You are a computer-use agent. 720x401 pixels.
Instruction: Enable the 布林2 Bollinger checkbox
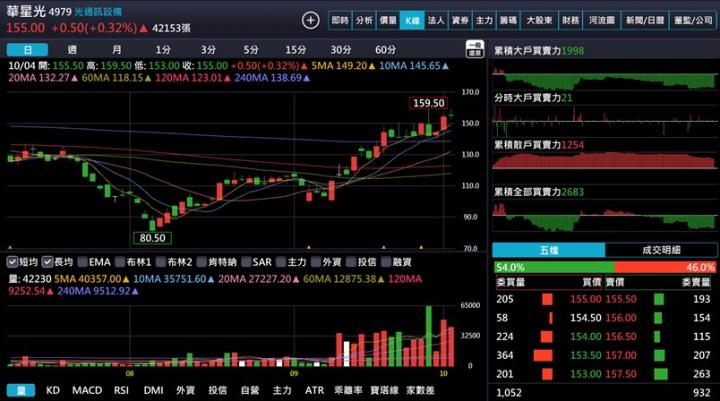click(x=161, y=262)
